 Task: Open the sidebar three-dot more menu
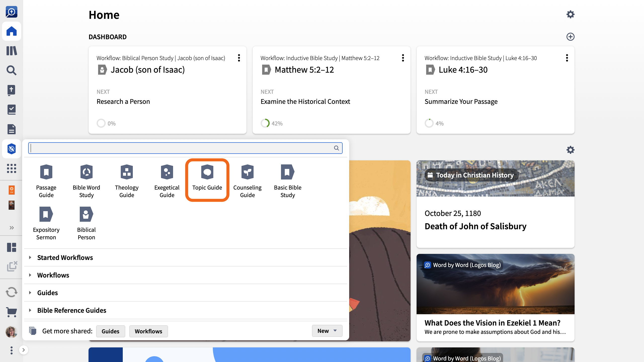(12, 350)
